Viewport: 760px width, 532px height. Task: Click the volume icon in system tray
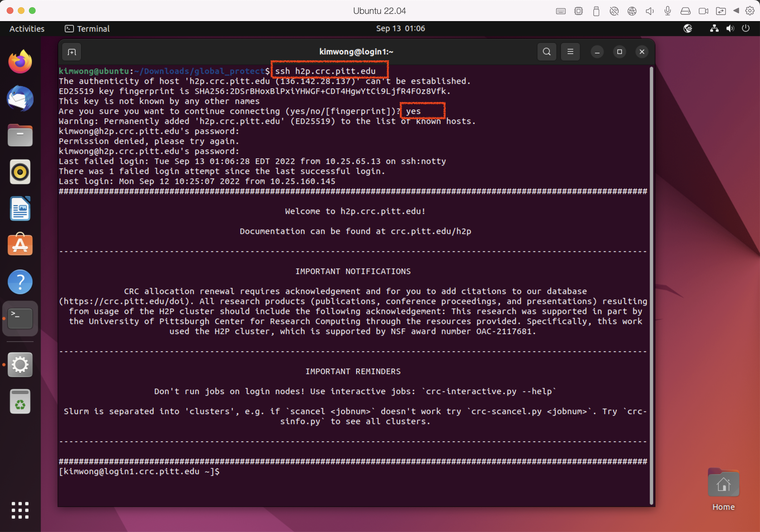point(730,28)
